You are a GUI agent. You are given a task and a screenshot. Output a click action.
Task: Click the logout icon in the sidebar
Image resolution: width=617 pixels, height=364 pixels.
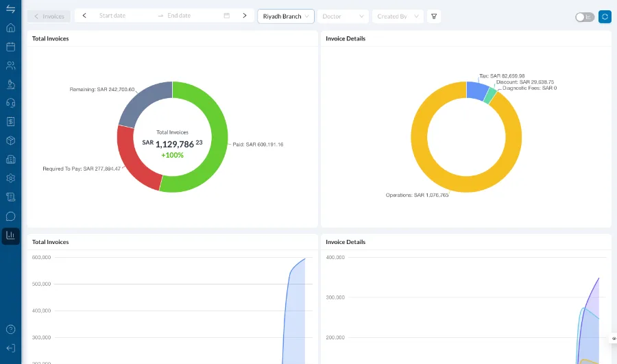10,348
